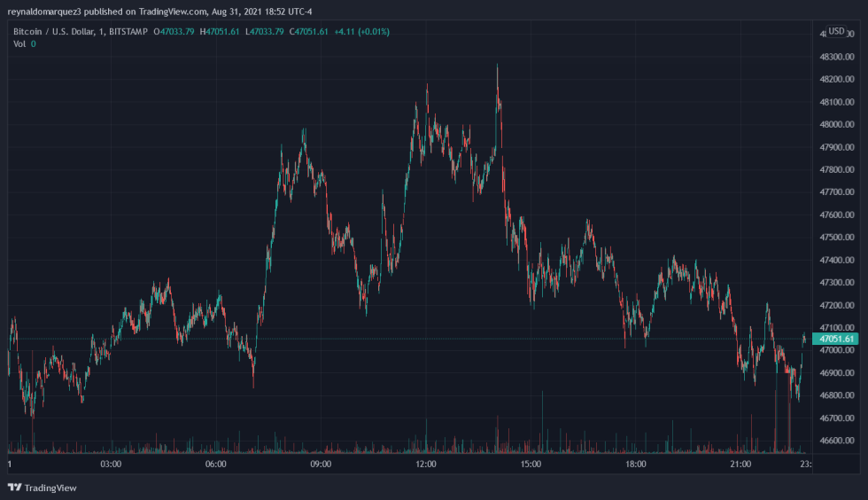Click the close value C47051.61

click(x=309, y=32)
